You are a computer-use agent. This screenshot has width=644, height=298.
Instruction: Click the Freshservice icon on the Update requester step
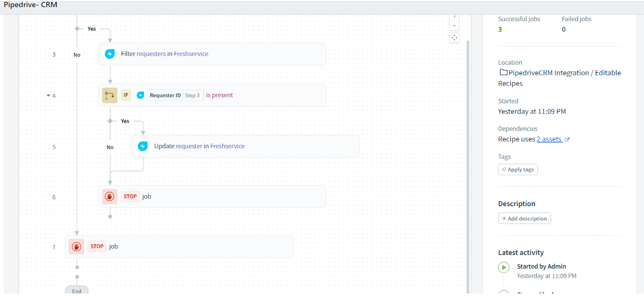(143, 146)
